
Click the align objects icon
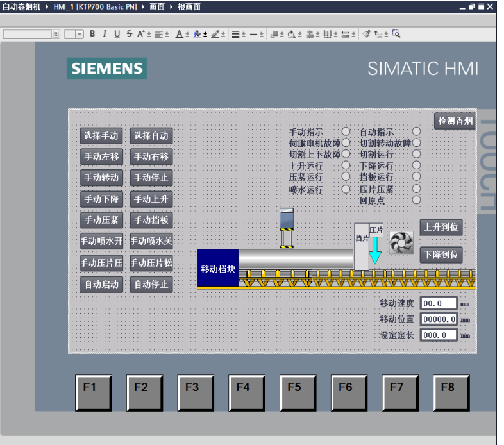point(310,34)
